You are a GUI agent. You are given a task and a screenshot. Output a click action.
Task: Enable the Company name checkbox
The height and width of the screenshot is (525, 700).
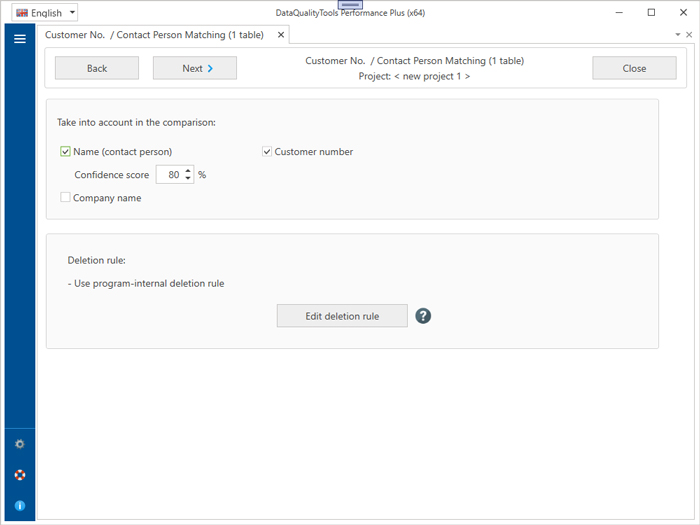click(66, 198)
